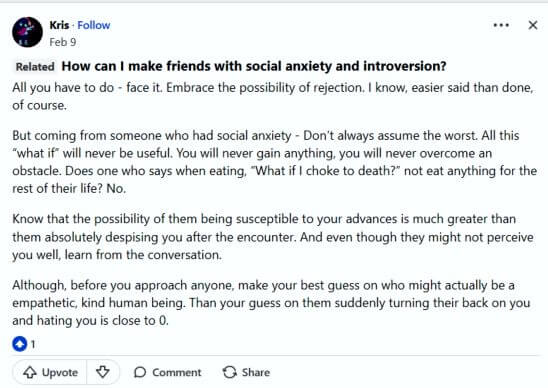
Task: Dismiss the post with the X icon
Action: tap(533, 25)
